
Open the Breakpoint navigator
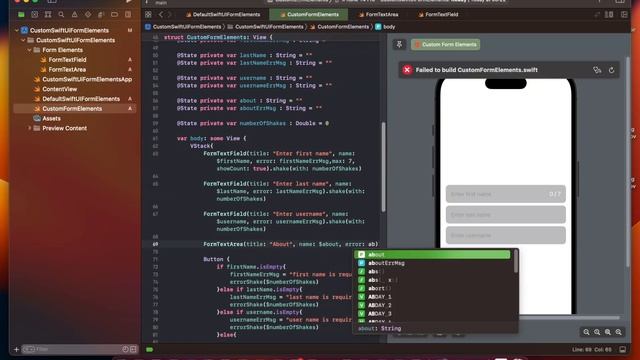pyautogui.click(x=114, y=15)
